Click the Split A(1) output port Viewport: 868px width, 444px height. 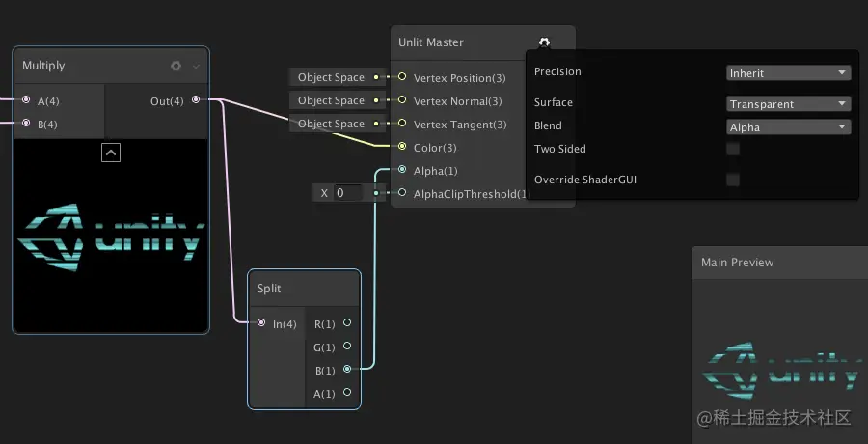[347, 392]
